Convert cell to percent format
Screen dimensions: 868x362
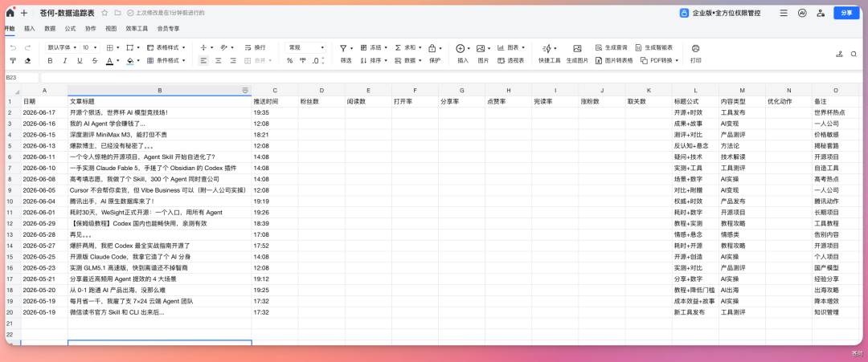(x=289, y=61)
